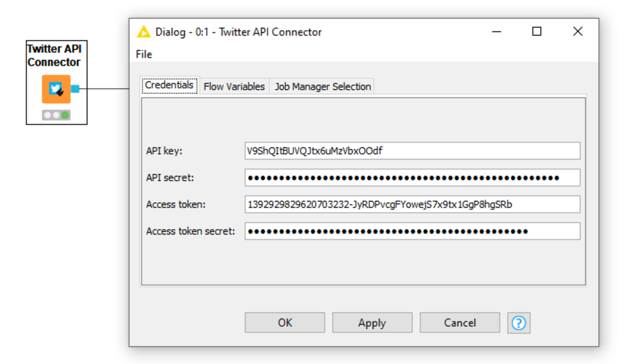Click the 'API key:' label
Viewport: 619px width, 364px height.
[x=164, y=151]
